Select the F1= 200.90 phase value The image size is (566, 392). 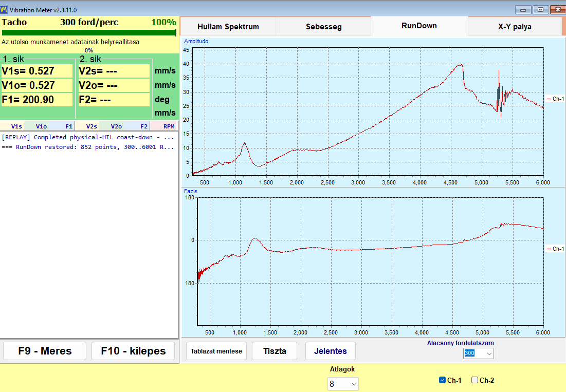37,100
